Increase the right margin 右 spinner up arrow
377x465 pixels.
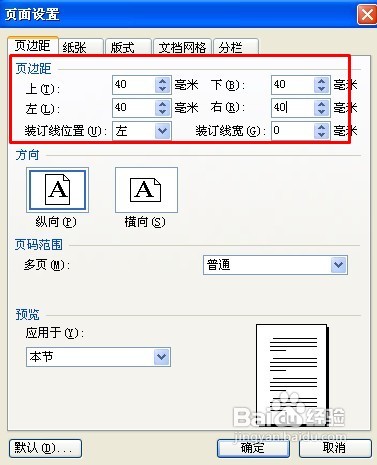[x=322, y=104]
